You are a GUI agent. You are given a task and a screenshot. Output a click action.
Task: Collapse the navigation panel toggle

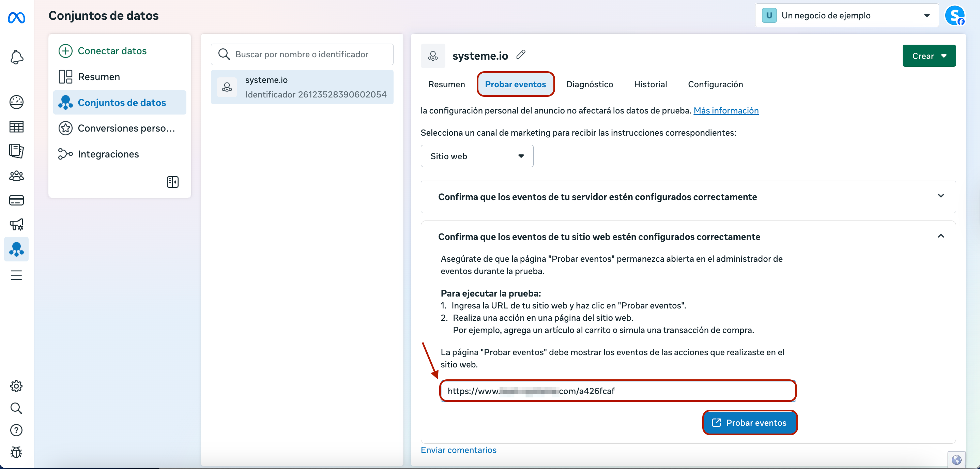pos(172,182)
